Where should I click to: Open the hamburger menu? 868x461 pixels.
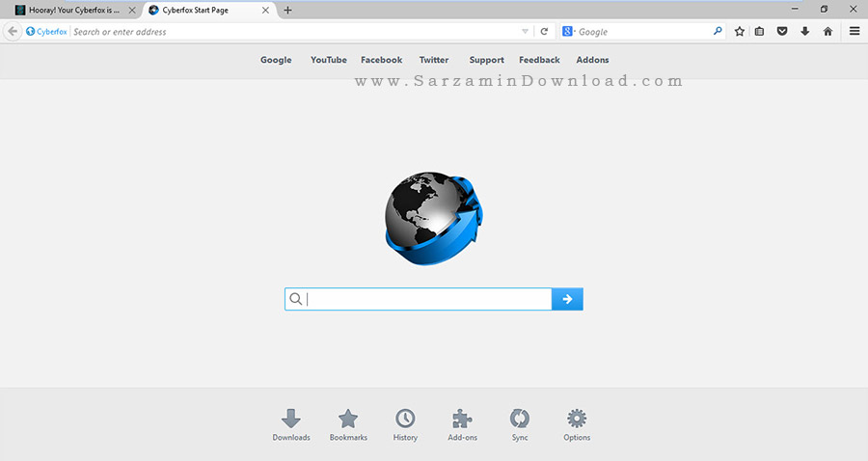coord(854,32)
